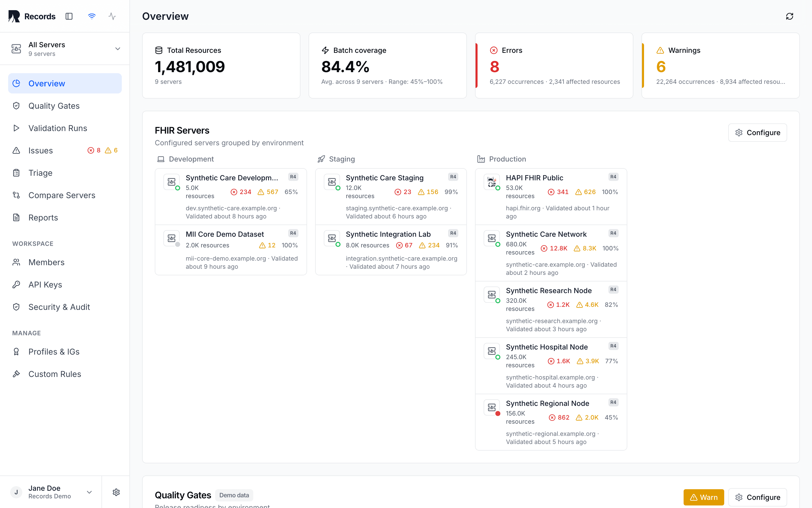Go to Quality Gates
The height and width of the screenshot is (508, 812).
tap(65, 106)
